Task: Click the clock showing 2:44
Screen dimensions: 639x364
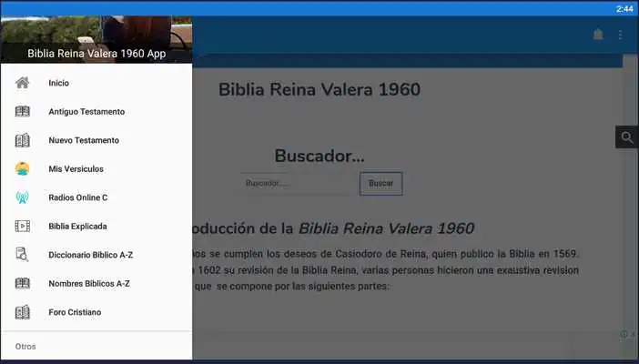Action: coord(624,8)
